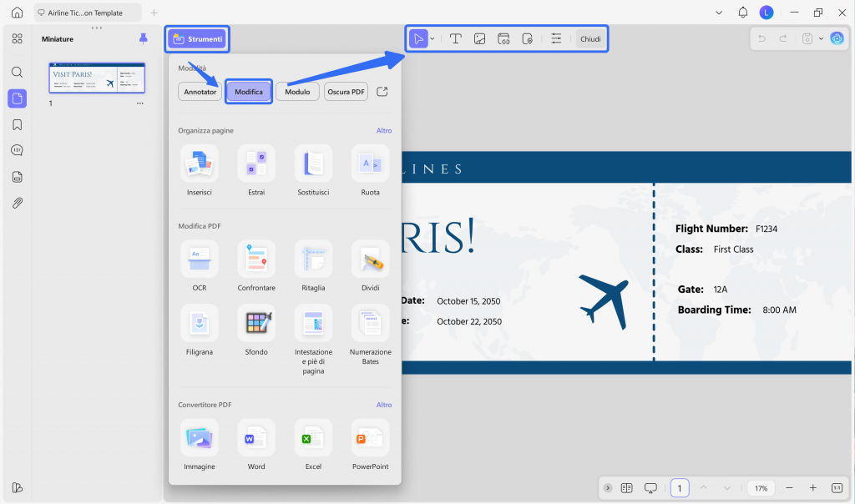Open the form fields panel icon in sidebar
The image size is (855, 504).
click(x=17, y=177)
